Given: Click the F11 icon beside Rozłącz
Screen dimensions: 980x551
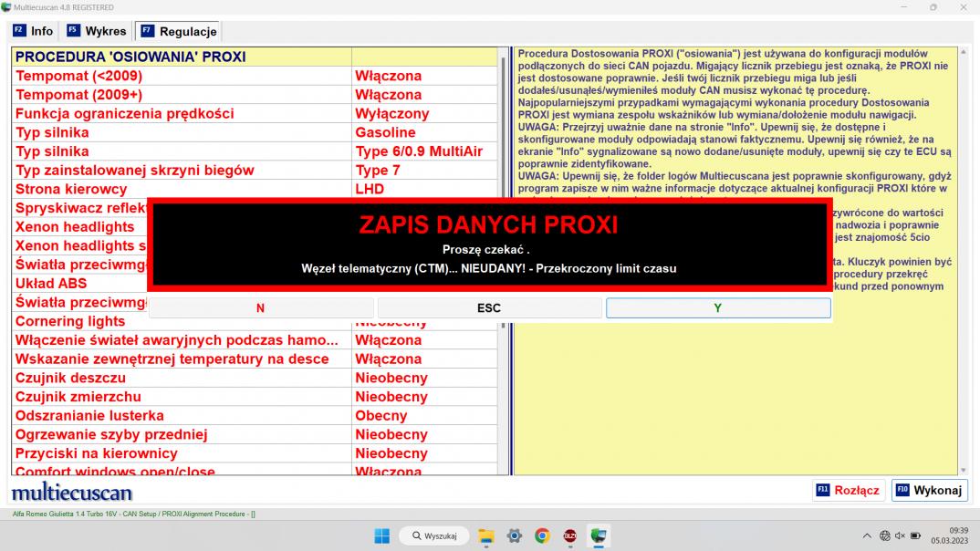Looking at the screenshot, I should 822,490.
